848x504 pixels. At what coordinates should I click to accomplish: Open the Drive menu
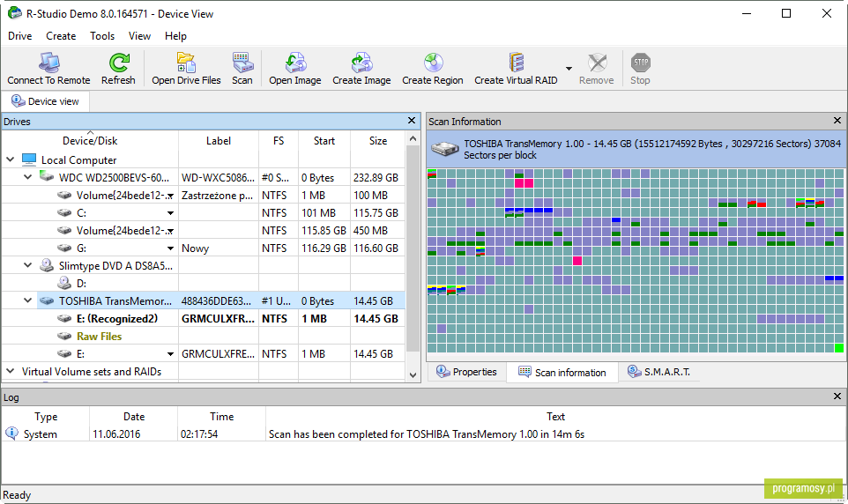pyautogui.click(x=20, y=36)
